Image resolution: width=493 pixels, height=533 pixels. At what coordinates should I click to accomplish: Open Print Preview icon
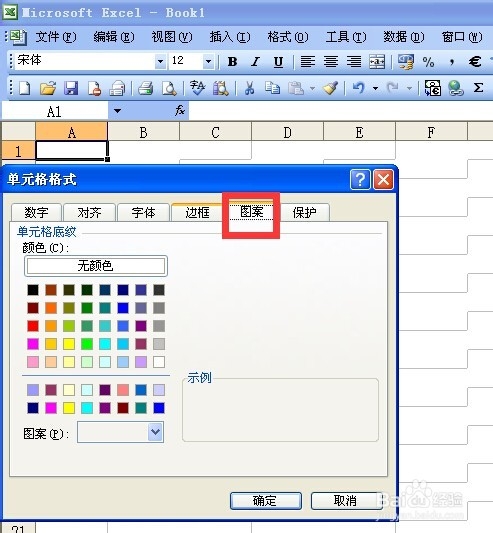coord(169,88)
